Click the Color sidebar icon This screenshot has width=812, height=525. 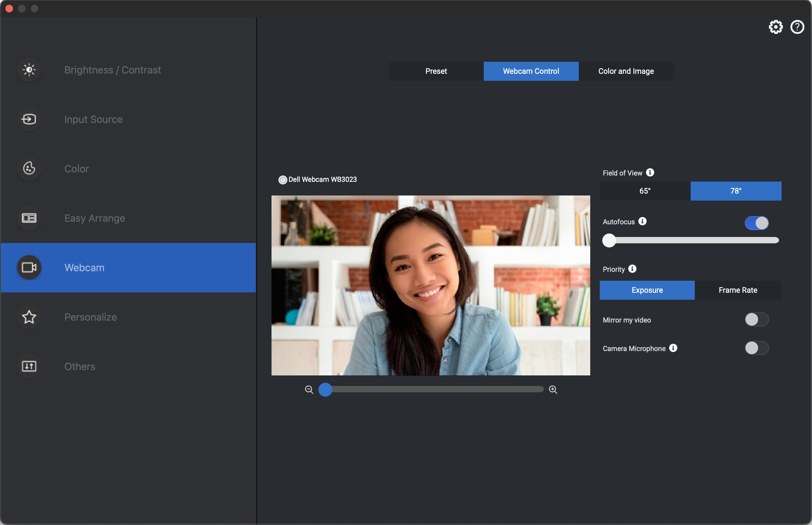(x=29, y=168)
